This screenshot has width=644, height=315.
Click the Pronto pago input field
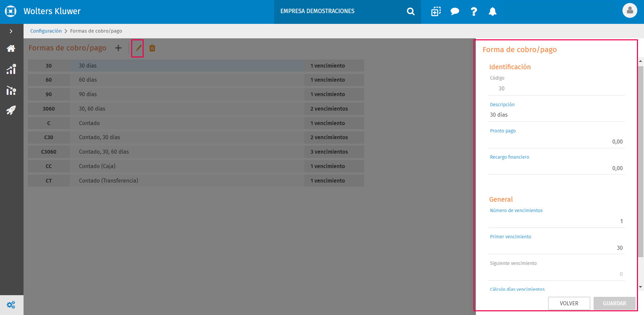tap(556, 142)
